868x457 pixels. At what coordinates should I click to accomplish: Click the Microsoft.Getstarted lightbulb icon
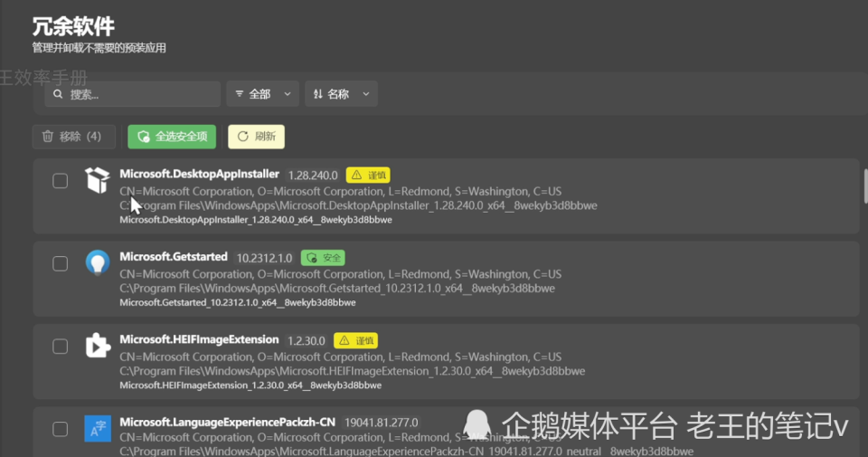click(x=98, y=262)
